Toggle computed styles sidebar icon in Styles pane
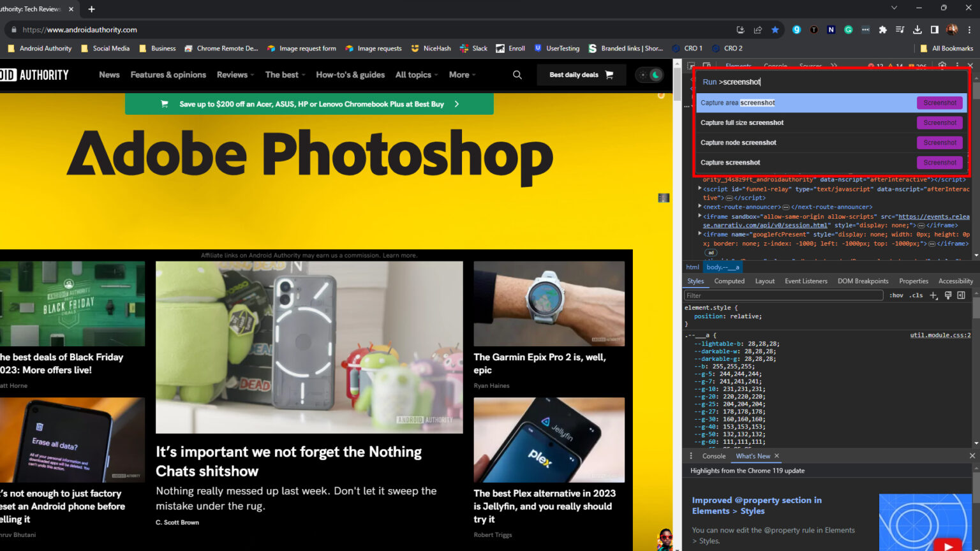The height and width of the screenshot is (551, 980). (x=961, y=295)
